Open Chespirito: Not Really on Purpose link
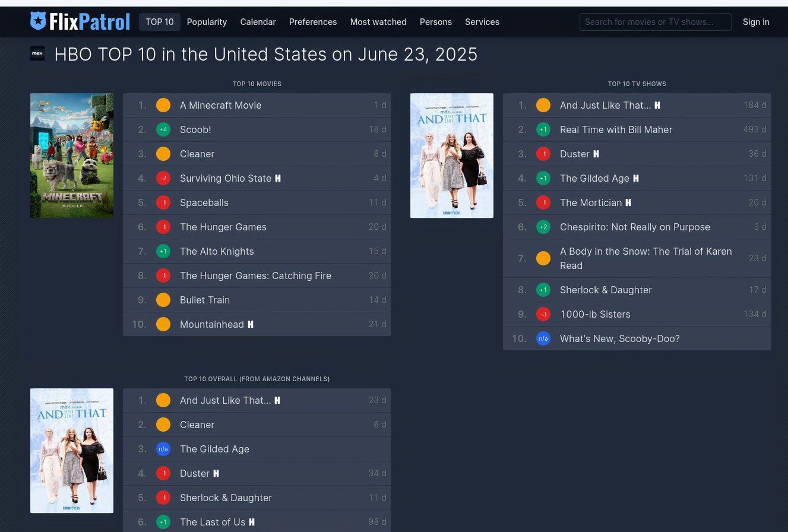Viewport: 788px width, 532px height. point(635,227)
